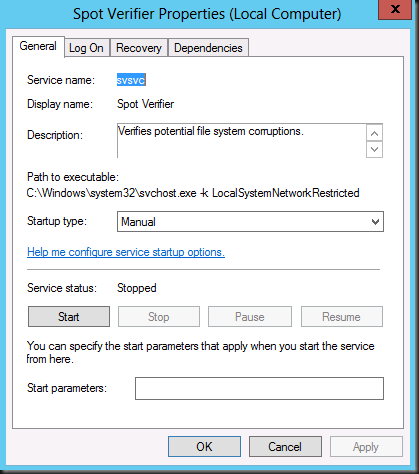The width and height of the screenshot is (419, 474).
Task: Close the properties dialog with the X icon
Action: pos(395,9)
